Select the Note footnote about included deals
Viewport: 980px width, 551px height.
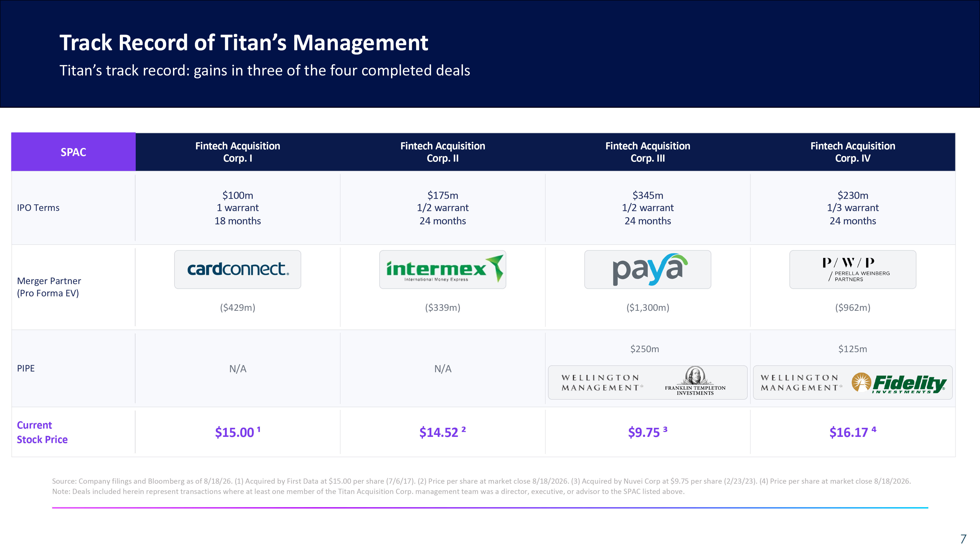(368, 491)
